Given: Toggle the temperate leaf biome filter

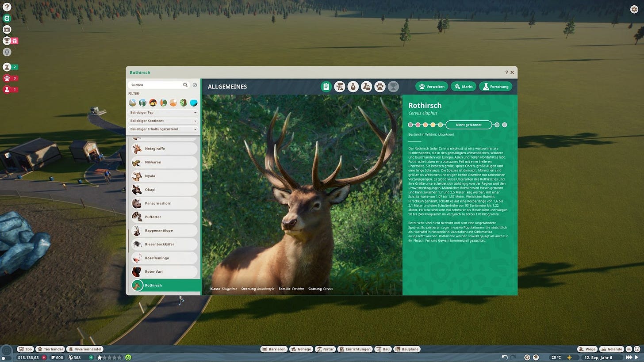Looking at the screenshot, I should pyautogui.click(x=163, y=103).
